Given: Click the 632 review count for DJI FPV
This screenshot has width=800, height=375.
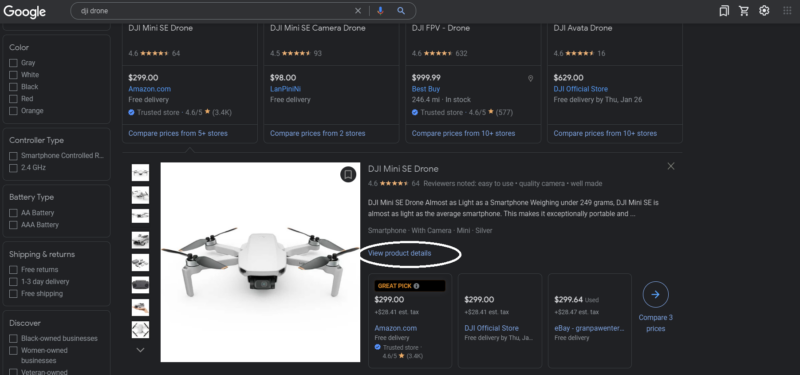Looking at the screenshot, I should tap(461, 53).
